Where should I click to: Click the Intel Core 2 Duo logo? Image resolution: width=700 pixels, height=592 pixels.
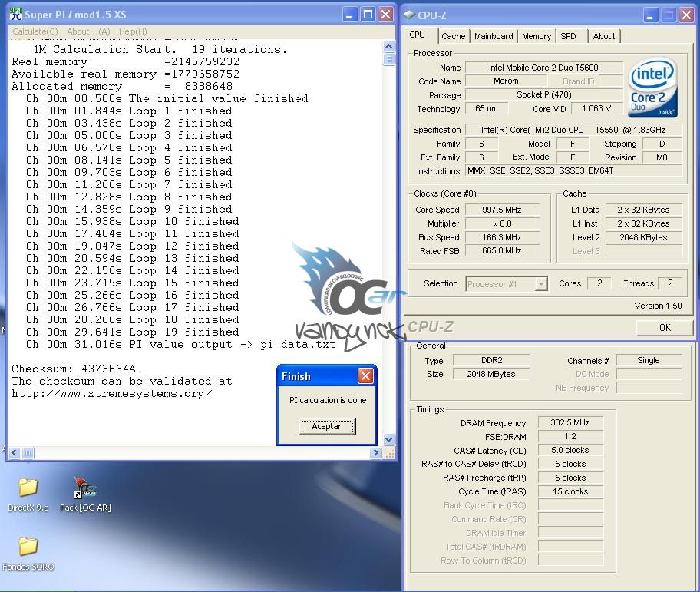point(653,88)
